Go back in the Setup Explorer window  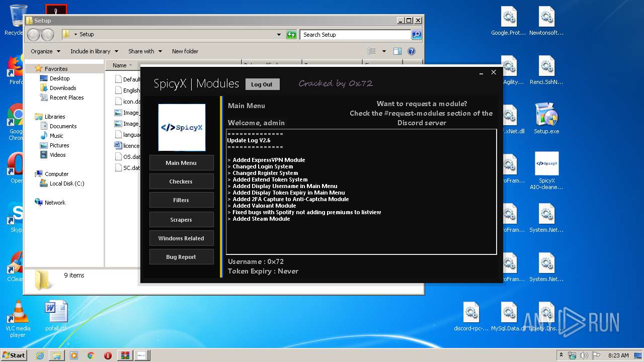pyautogui.click(x=33, y=35)
